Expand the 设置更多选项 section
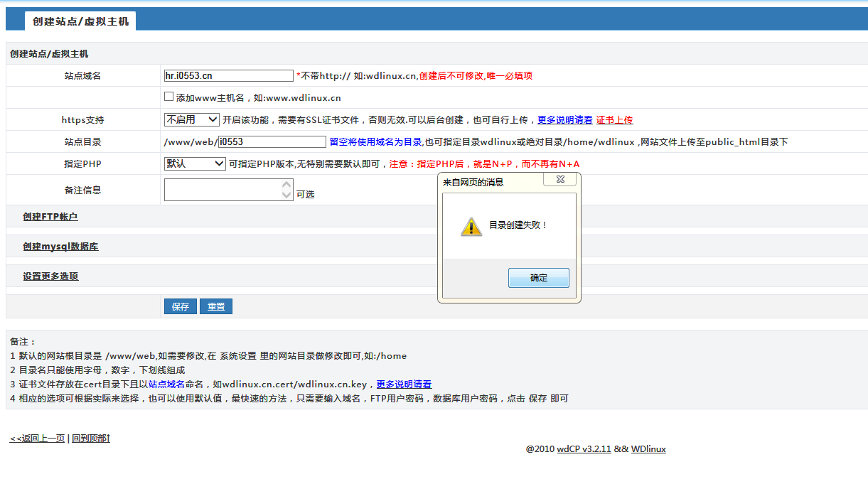 tap(50, 276)
